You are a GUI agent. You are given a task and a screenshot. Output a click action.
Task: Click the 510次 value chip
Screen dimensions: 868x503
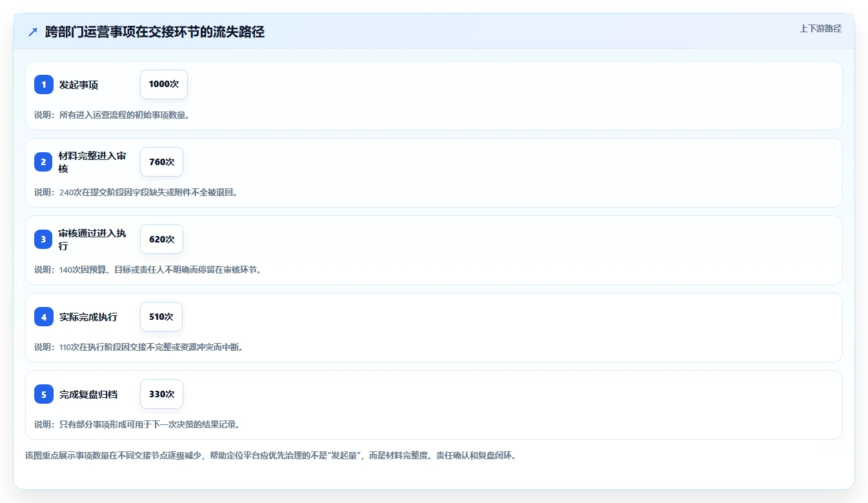161,317
